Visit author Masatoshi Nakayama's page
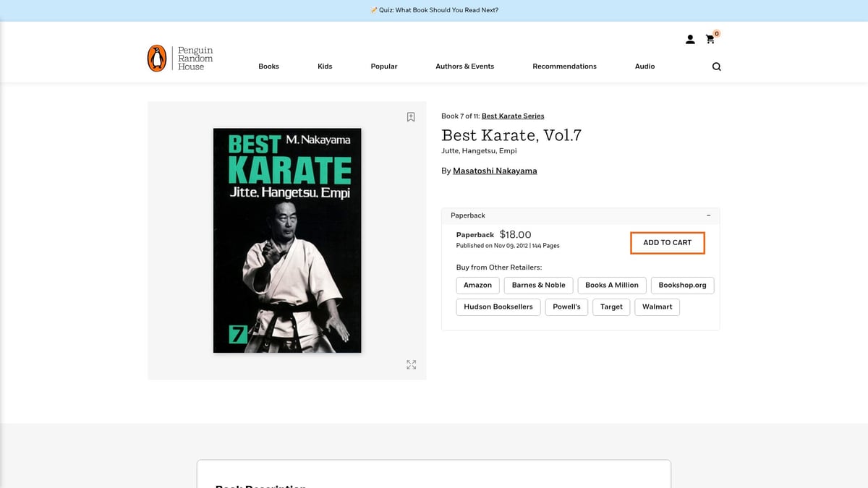The width and height of the screenshot is (868, 488). 495,171
